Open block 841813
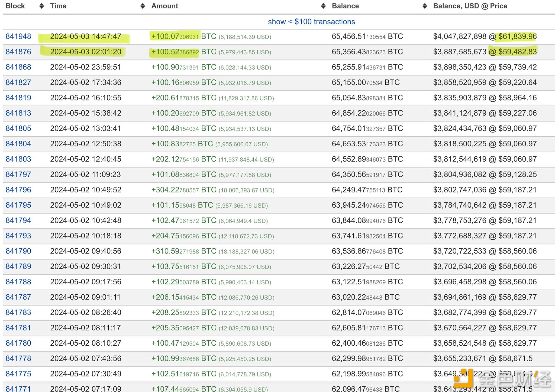Screen dimensions: 555x392 click(18, 113)
